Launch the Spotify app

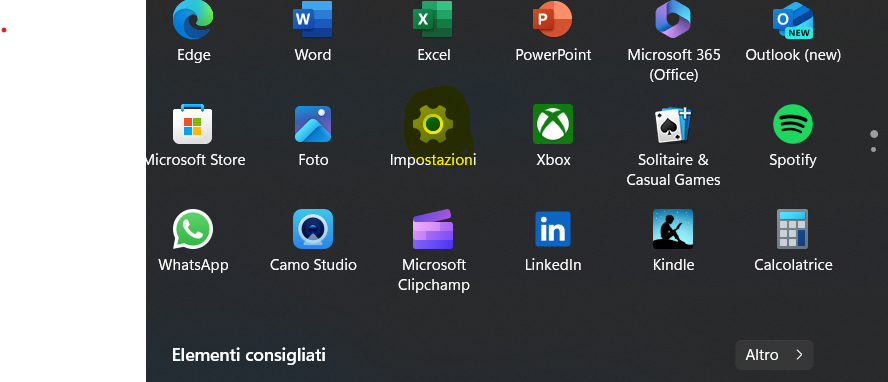pos(793,124)
